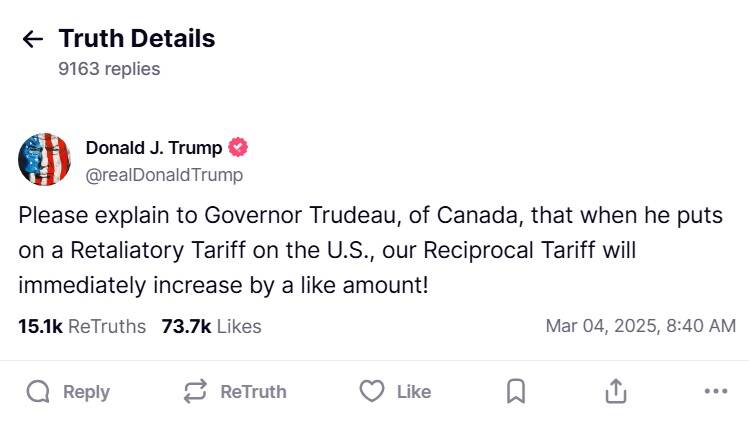This screenshot has width=749, height=437.
Task: Click the Truth Details heading
Action: (137, 39)
